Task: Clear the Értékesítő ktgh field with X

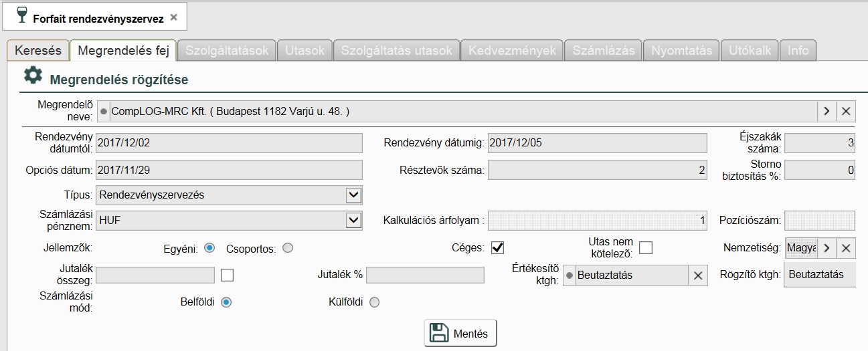Action: coord(697,275)
